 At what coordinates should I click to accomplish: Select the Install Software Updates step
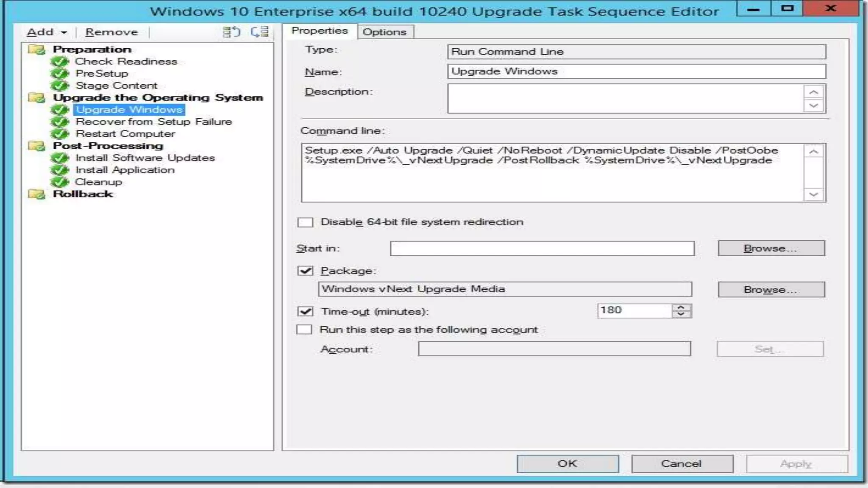(145, 158)
